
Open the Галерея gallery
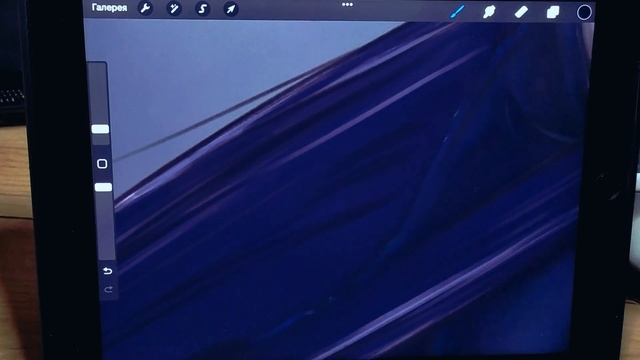pos(109,8)
